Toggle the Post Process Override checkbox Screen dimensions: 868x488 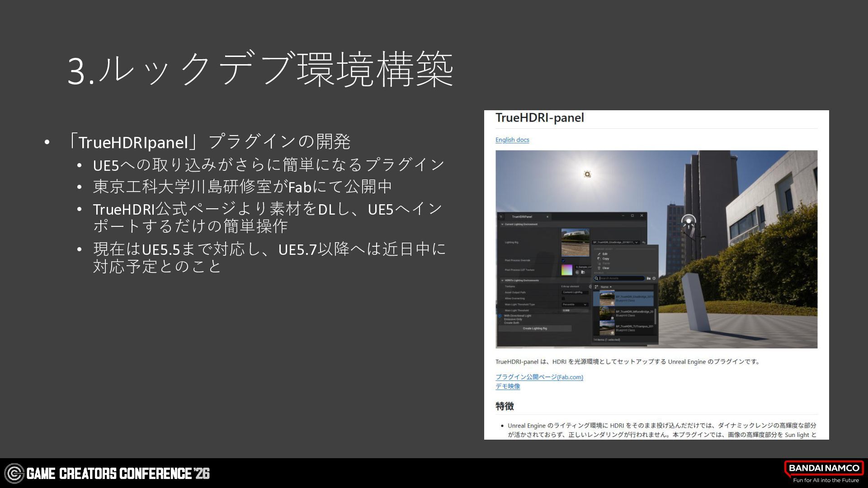coord(563,261)
